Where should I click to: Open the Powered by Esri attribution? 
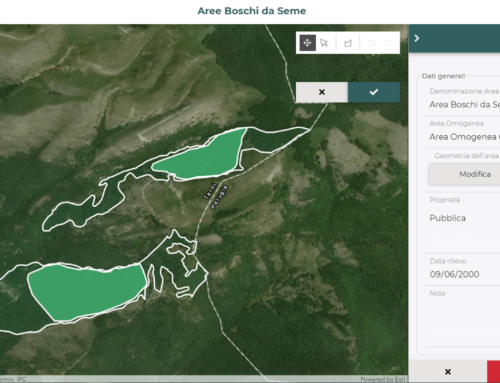(x=383, y=379)
